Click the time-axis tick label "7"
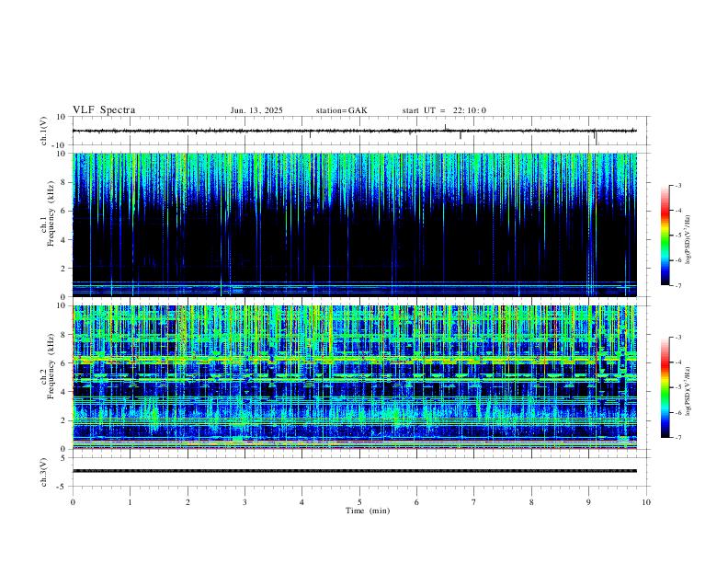728x563 pixels. (x=474, y=502)
